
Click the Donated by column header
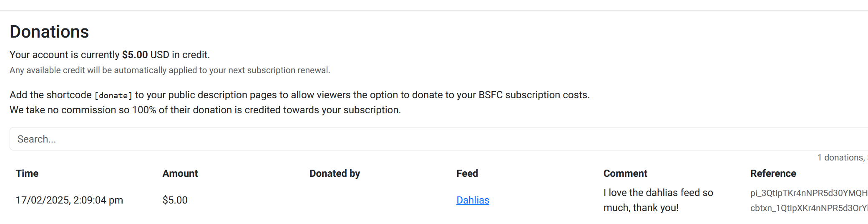coord(335,173)
